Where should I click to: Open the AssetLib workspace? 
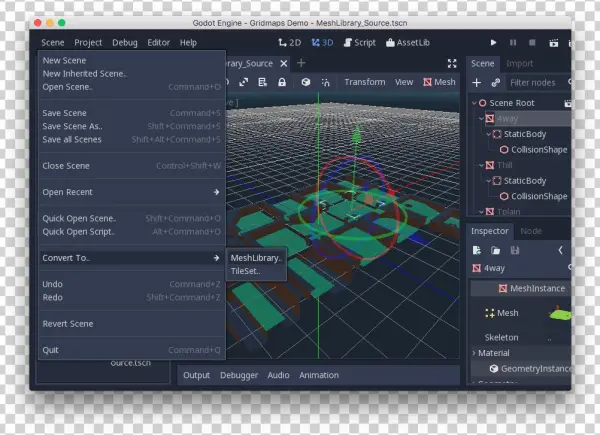click(x=408, y=42)
